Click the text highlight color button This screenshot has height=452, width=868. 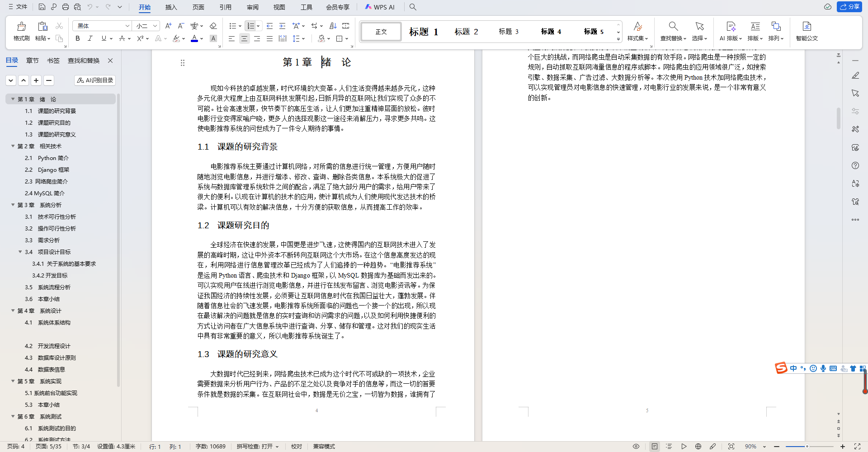(x=176, y=39)
